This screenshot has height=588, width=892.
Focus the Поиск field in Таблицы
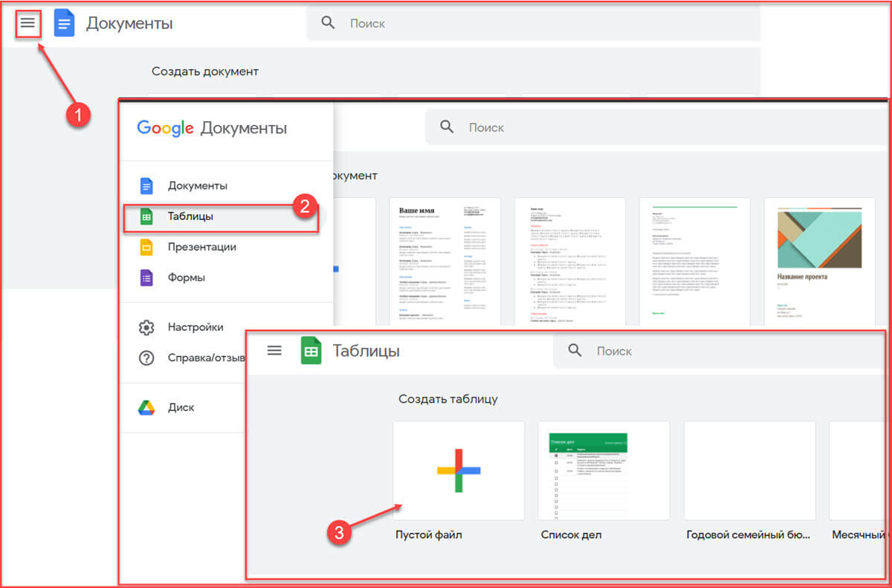[720, 351]
